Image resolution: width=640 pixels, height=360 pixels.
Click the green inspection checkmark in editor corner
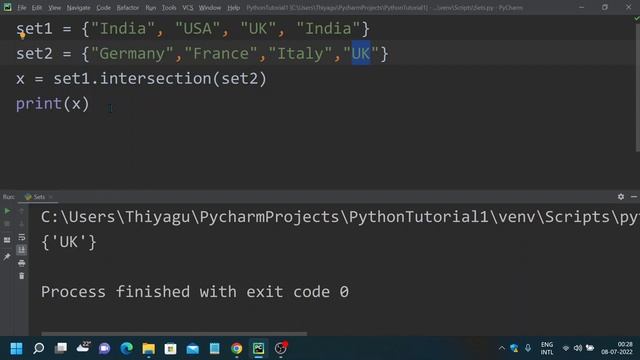point(636,19)
